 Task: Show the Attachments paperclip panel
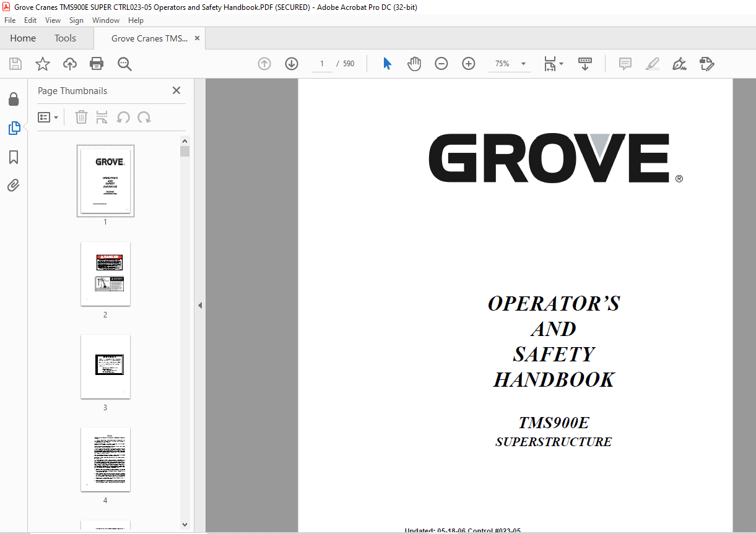pyautogui.click(x=14, y=185)
